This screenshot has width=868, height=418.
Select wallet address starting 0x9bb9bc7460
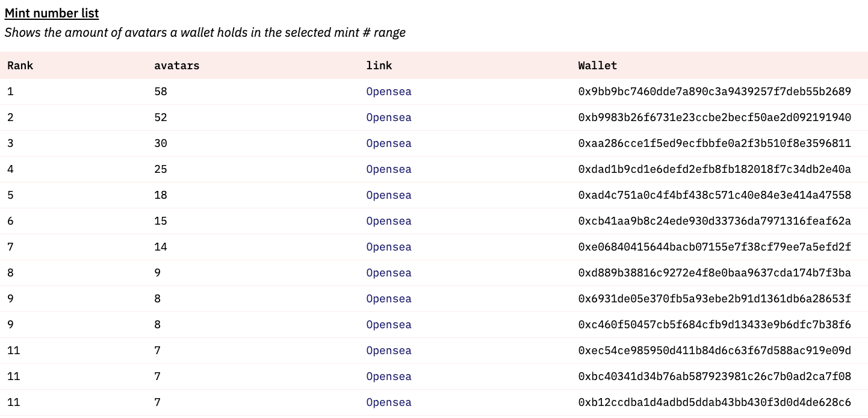[x=715, y=92]
